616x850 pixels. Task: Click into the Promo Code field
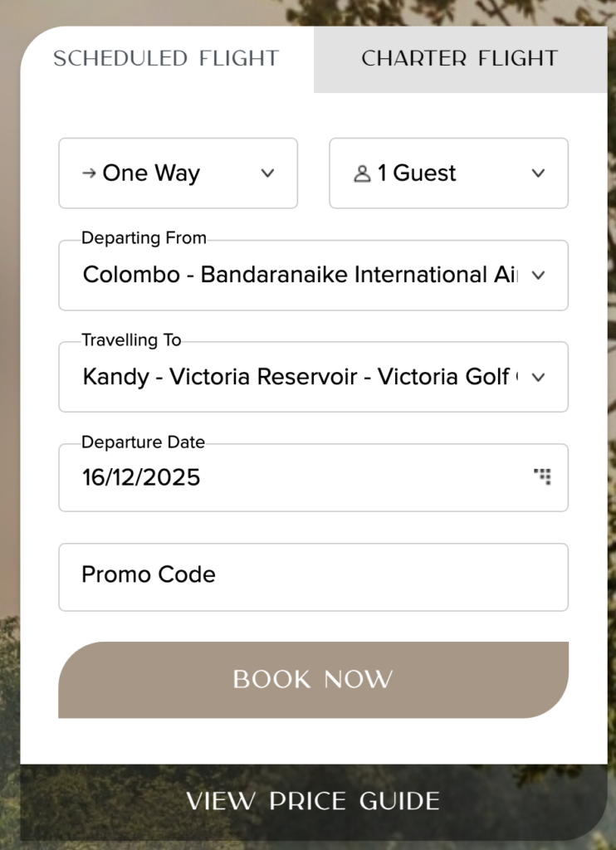coord(313,577)
